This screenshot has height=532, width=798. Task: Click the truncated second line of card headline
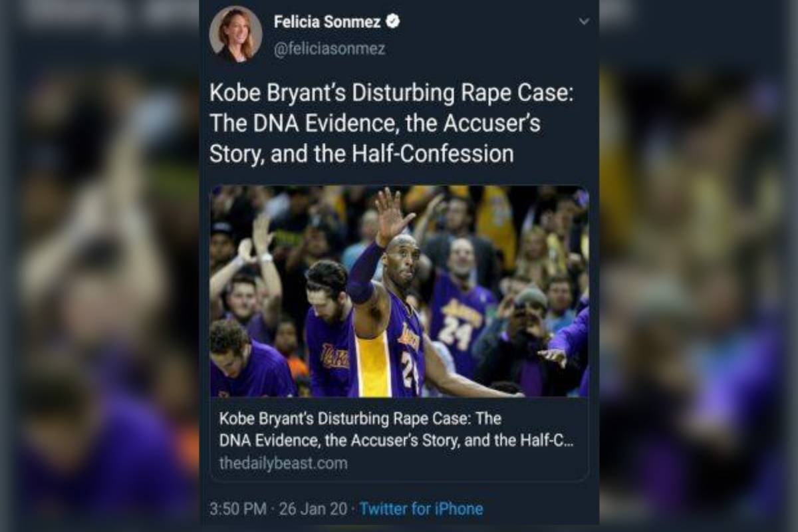(x=396, y=440)
